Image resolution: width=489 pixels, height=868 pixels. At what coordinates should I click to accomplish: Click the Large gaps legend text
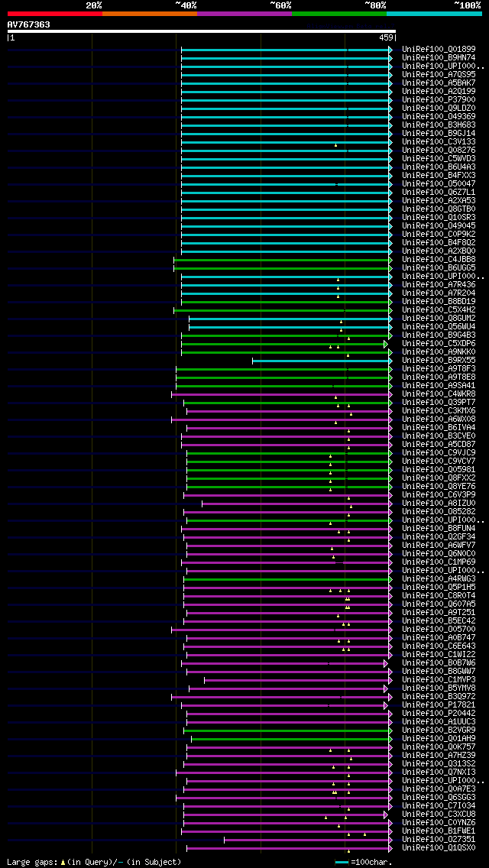pyautogui.click(x=94, y=862)
